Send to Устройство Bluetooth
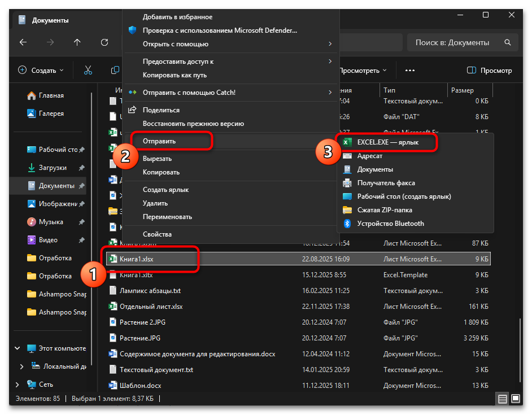Image resolution: width=532 pixels, height=415 pixels. 415,224
